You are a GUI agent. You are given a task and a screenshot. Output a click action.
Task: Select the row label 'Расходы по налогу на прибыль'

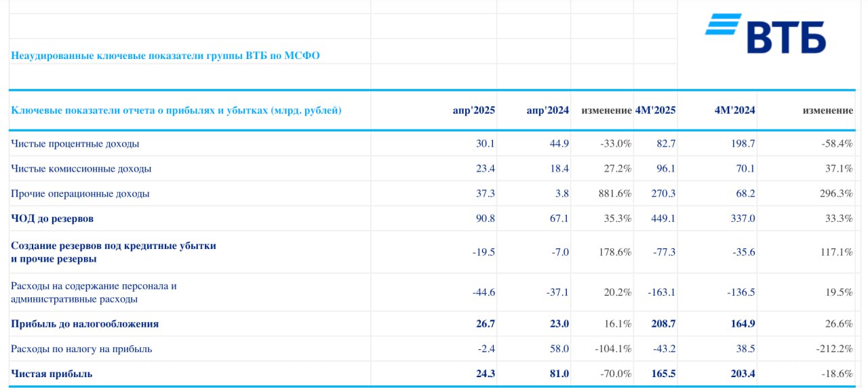[x=81, y=349]
